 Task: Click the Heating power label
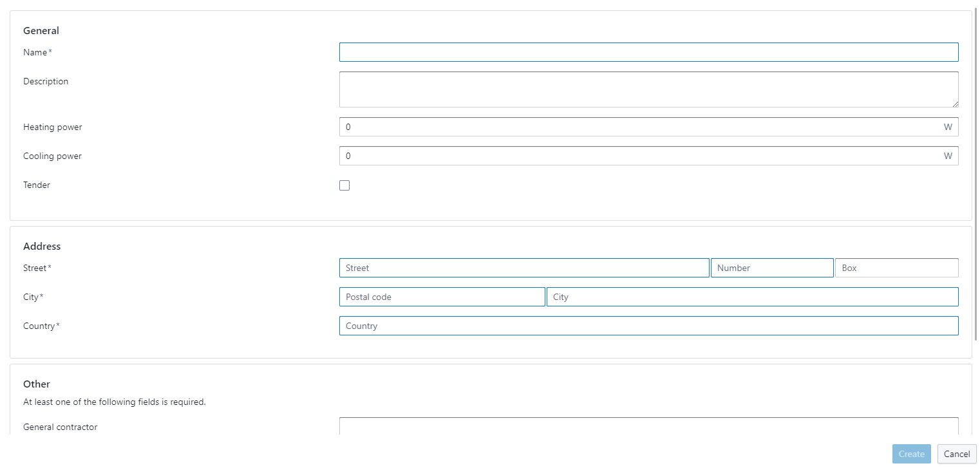(x=53, y=127)
